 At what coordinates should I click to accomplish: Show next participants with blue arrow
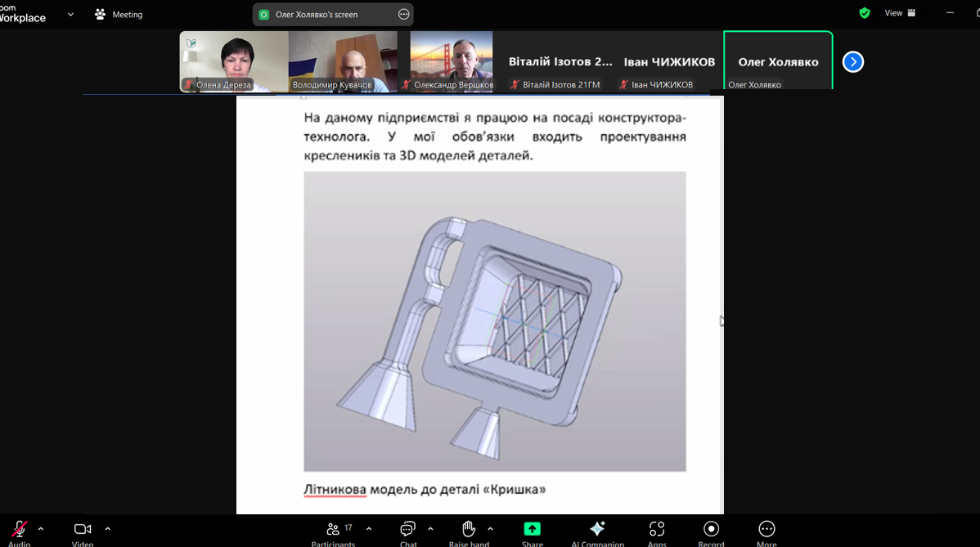pyautogui.click(x=853, y=62)
